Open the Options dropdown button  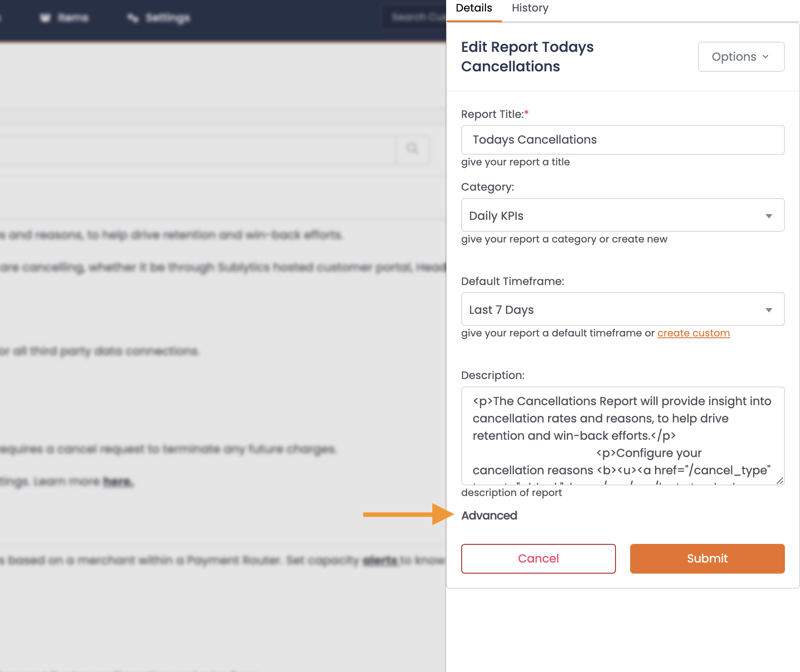pos(741,57)
